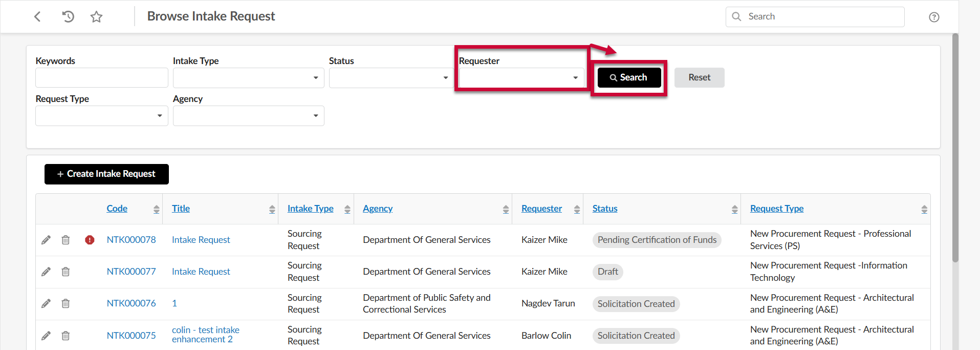The width and height of the screenshot is (980, 350).
Task: Click the Agency column header link
Action: point(378,209)
